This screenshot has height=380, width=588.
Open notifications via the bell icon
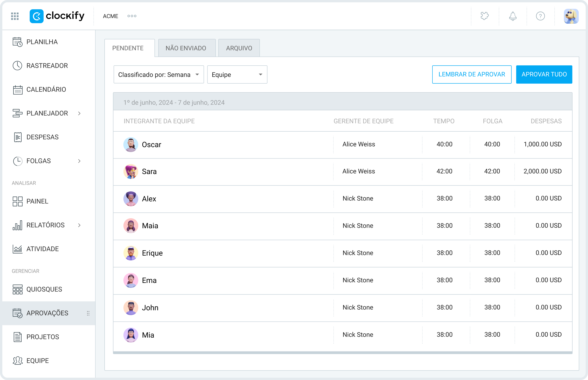(x=512, y=16)
